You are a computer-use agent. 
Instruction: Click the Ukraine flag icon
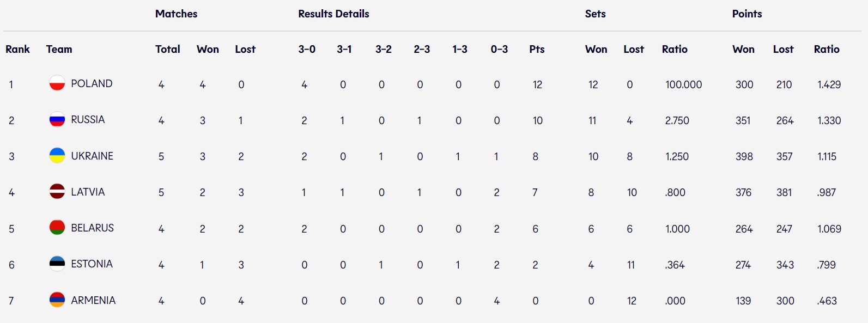point(57,156)
